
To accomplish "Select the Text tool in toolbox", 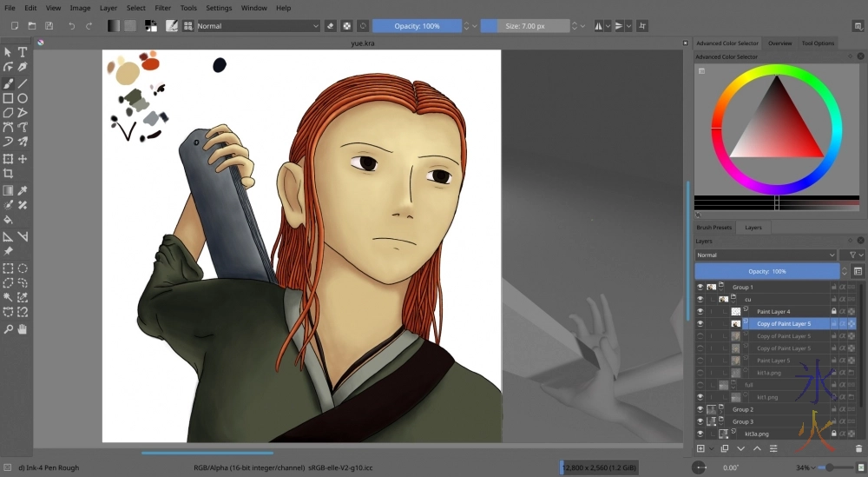I will pos(23,52).
